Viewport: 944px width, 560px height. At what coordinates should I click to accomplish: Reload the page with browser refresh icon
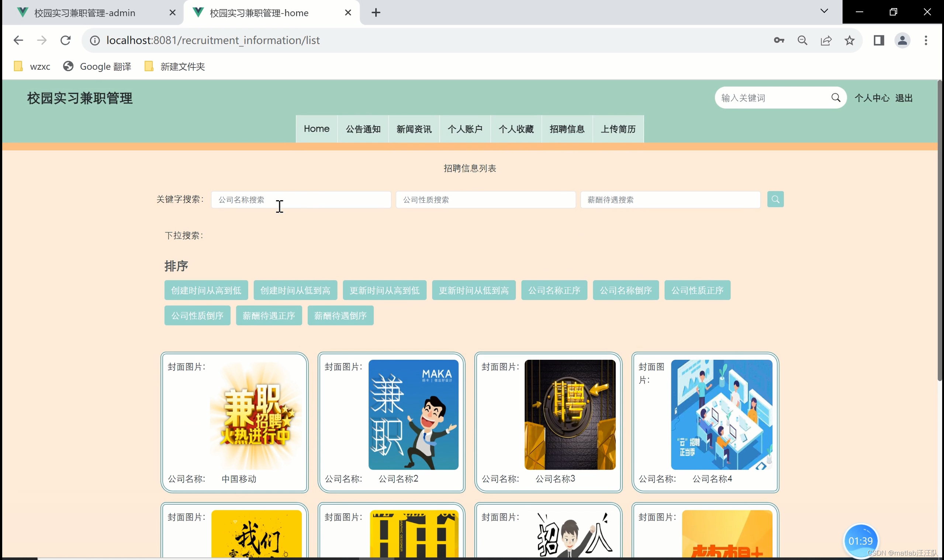tap(66, 41)
